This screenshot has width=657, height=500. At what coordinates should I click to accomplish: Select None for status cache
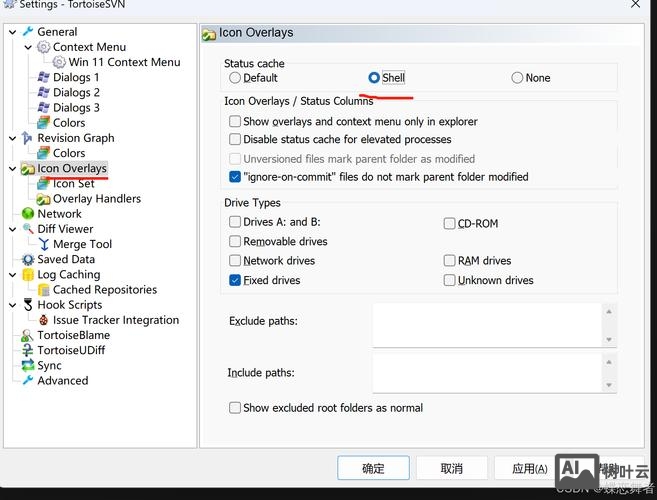pyautogui.click(x=517, y=78)
